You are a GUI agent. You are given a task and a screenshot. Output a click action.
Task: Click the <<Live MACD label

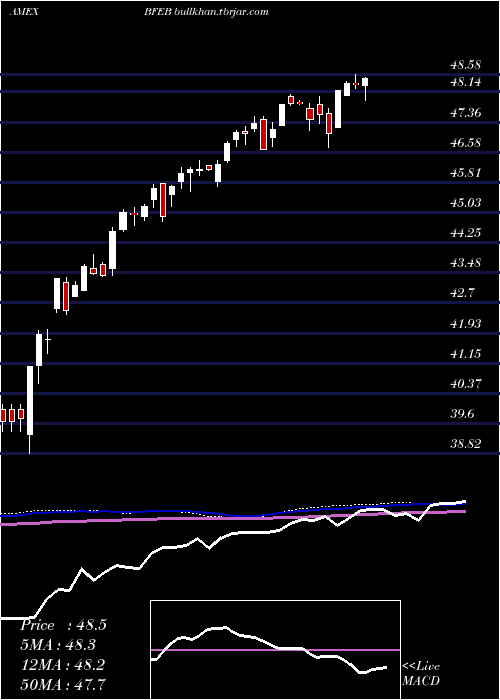tap(421, 674)
